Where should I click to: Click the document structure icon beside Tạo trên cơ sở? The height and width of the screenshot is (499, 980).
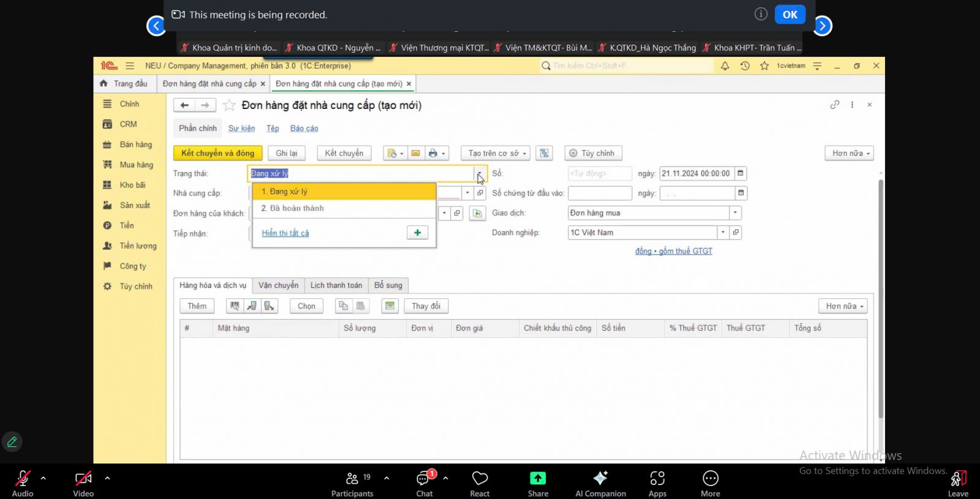544,153
